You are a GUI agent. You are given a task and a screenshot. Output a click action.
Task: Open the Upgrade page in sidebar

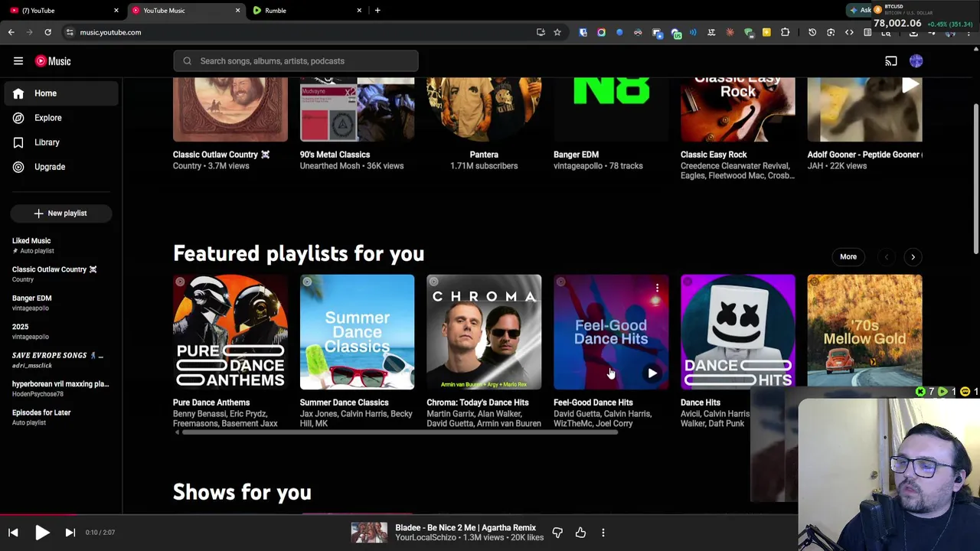pos(60,167)
